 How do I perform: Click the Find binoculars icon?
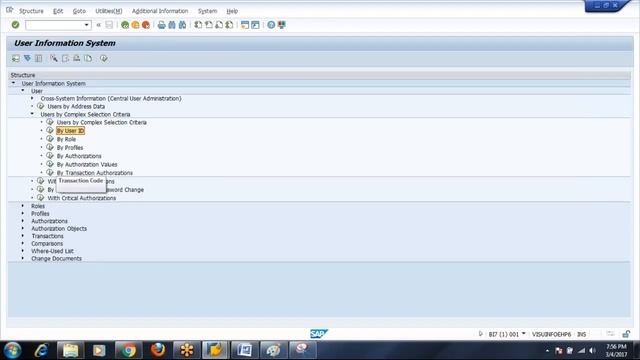172,25
